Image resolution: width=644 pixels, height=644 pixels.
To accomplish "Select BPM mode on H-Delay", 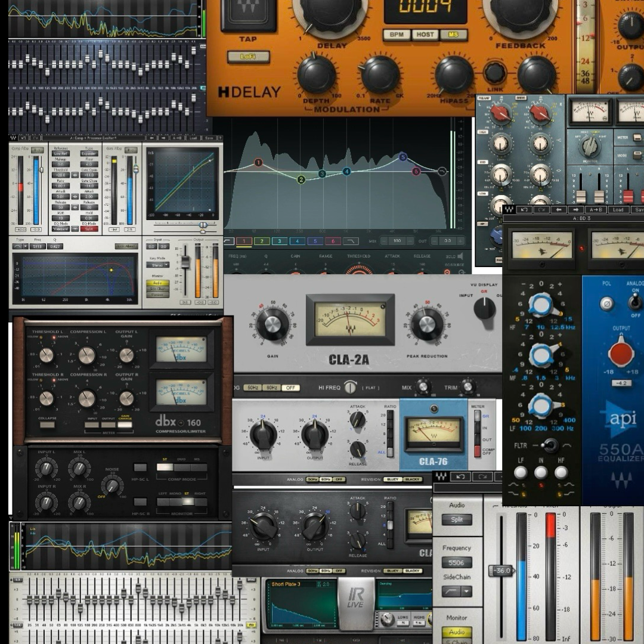I will (397, 35).
